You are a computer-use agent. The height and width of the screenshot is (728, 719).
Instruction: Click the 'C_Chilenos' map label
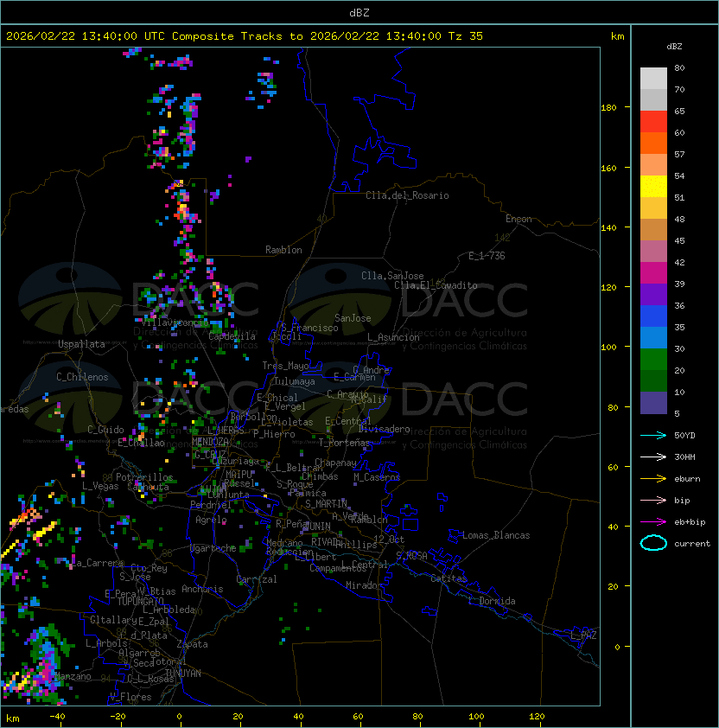(82, 377)
